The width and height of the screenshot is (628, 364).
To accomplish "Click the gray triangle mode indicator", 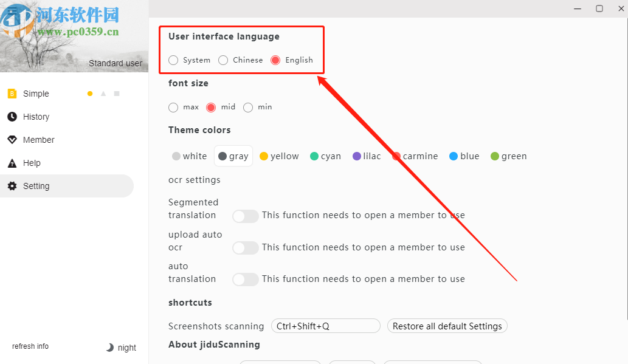I will (103, 94).
